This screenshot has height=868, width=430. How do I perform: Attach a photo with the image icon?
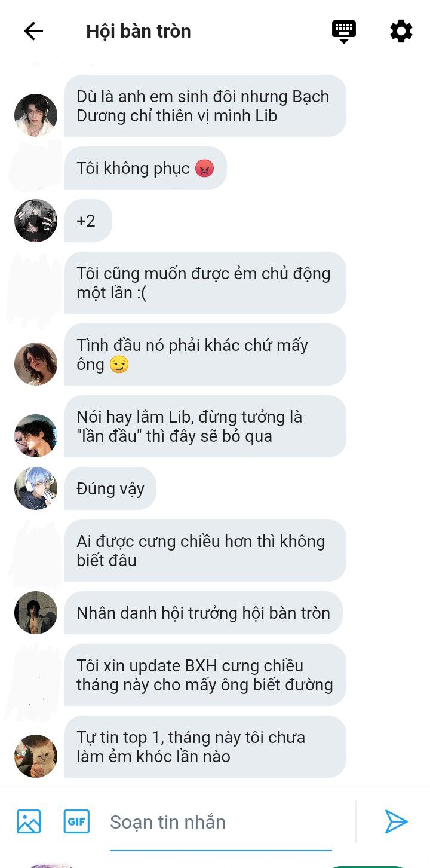pos(29,821)
